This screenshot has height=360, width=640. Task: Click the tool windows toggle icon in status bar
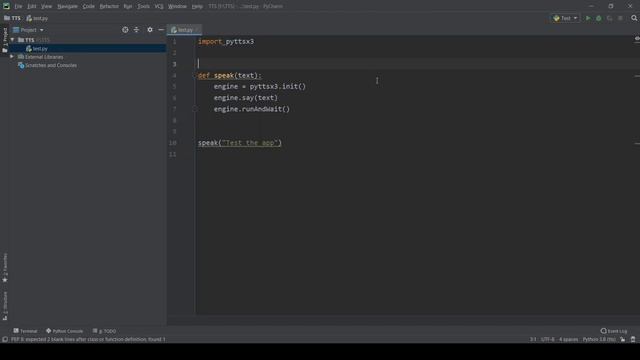(x=5, y=340)
